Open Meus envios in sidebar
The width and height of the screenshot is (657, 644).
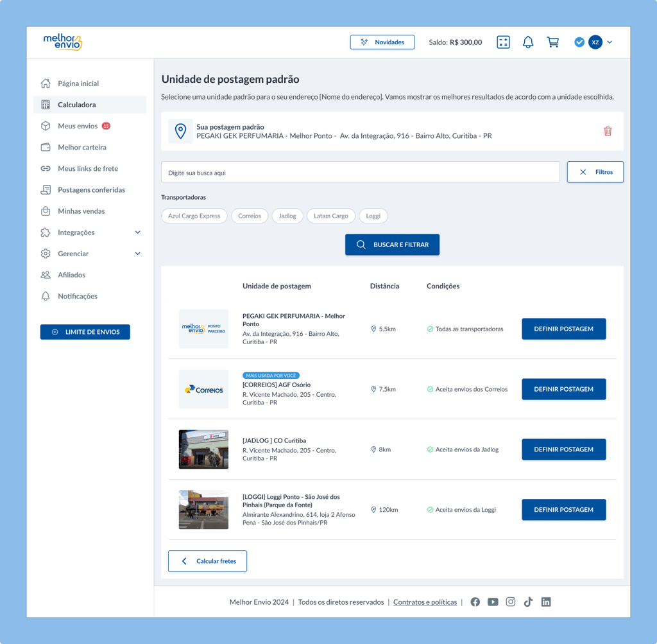coord(90,126)
